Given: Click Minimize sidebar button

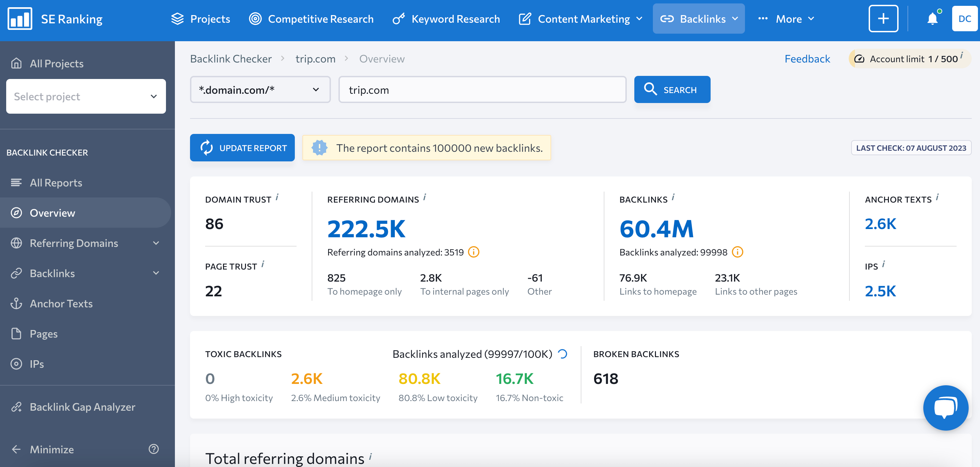Looking at the screenshot, I should pos(52,449).
